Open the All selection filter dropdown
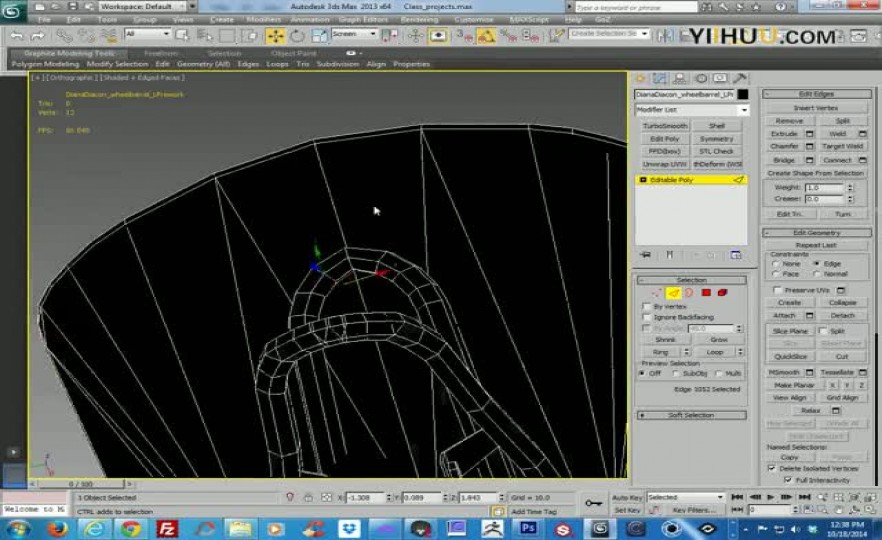Viewport: 882px width, 540px height. tap(147, 34)
